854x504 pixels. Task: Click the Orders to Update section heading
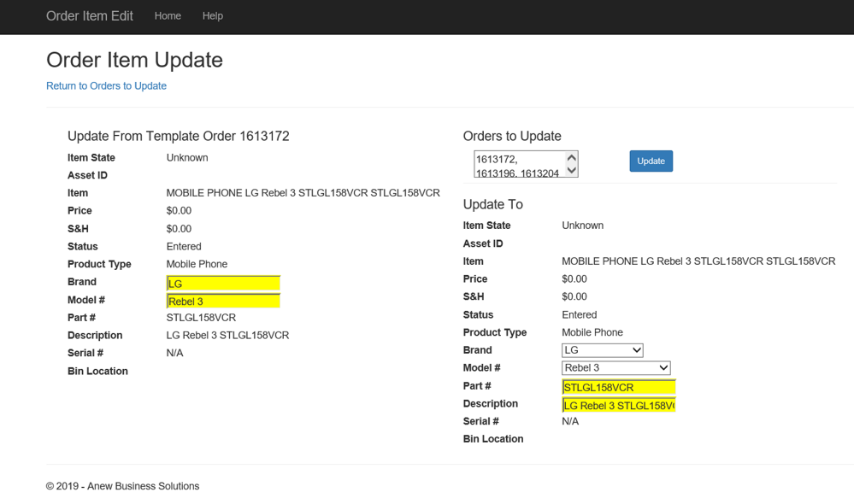coord(512,137)
